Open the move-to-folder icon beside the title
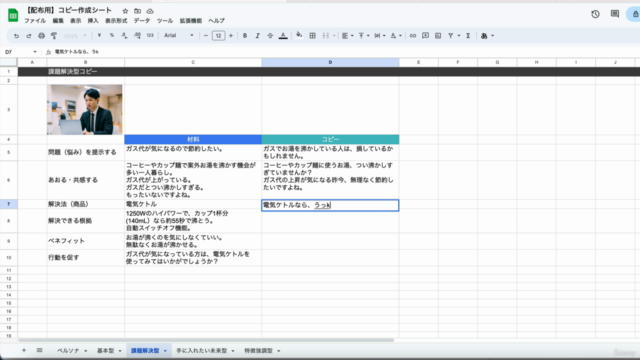The image size is (640, 360). coord(138,11)
